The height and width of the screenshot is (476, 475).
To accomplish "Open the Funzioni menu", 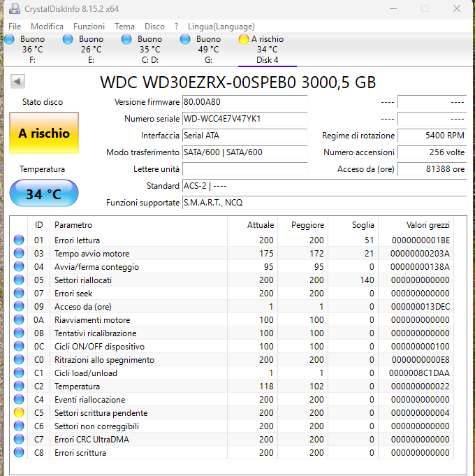I will click(x=89, y=27).
